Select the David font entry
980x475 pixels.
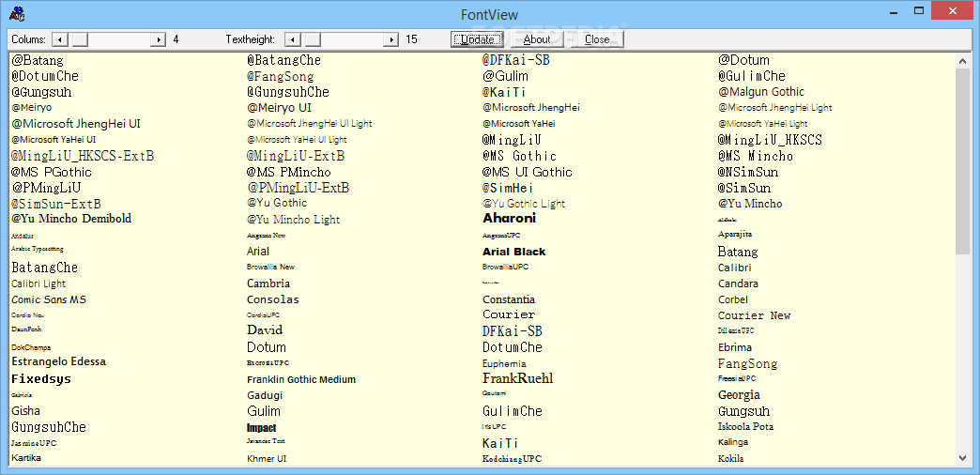point(265,330)
